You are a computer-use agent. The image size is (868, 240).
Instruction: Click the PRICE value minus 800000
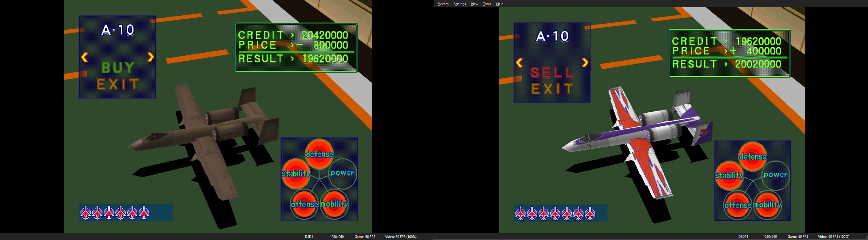322,45
